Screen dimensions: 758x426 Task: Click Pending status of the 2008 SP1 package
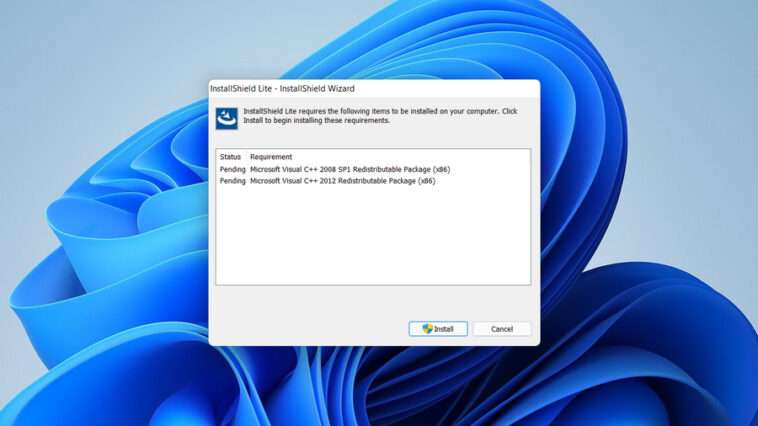(x=232, y=169)
